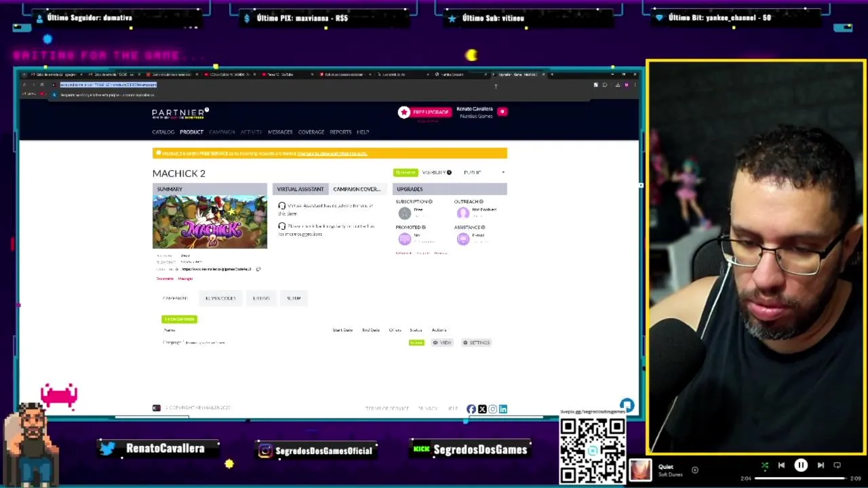The width and height of the screenshot is (868, 488).
Task: Click the Promoted help icon
Action: (x=424, y=227)
